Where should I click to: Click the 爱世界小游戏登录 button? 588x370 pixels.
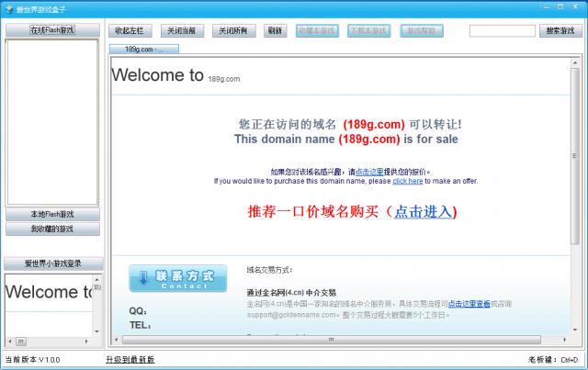click(53, 263)
